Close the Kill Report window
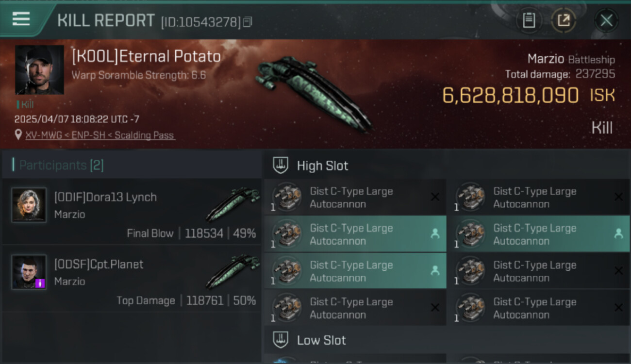The width and height of the screenshot is (631, 364). [x=606, y=20]
